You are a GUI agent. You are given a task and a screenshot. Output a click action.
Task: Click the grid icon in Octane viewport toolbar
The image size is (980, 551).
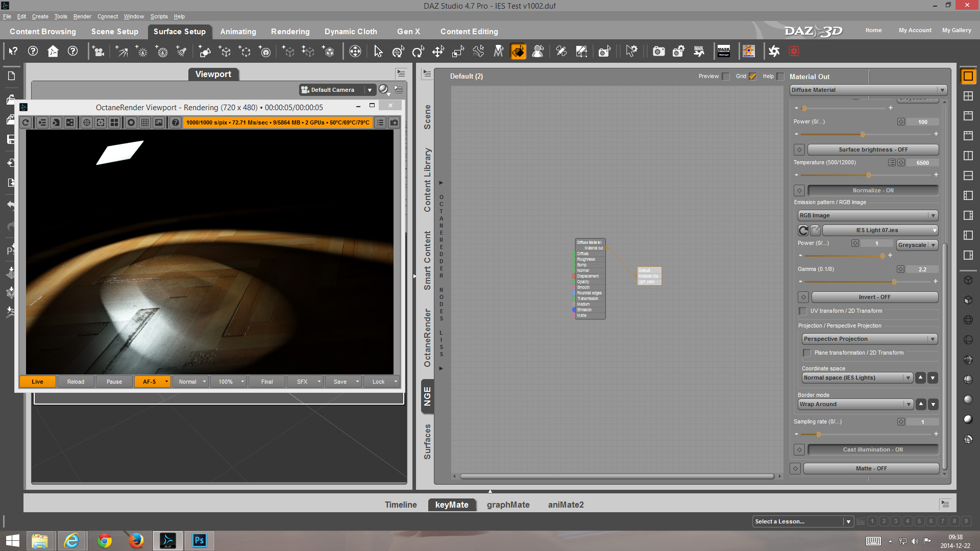145,122
